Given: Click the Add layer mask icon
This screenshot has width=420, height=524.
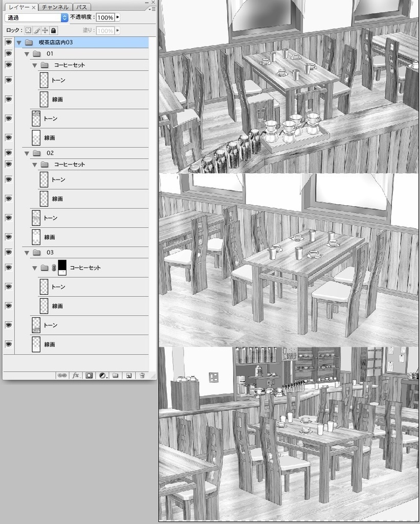Looking at the screenshot, I should (89, 376).
